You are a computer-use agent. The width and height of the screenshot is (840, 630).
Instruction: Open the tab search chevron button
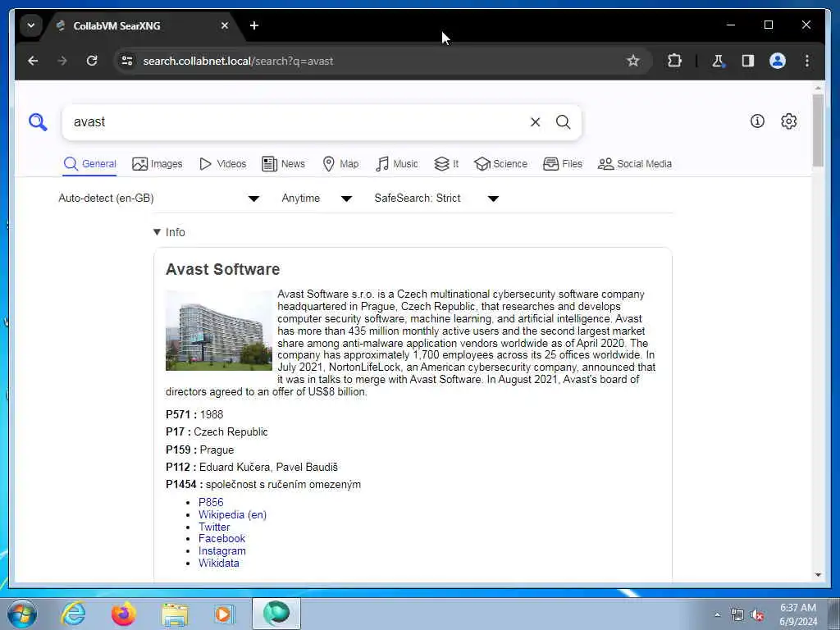point(31,25)
